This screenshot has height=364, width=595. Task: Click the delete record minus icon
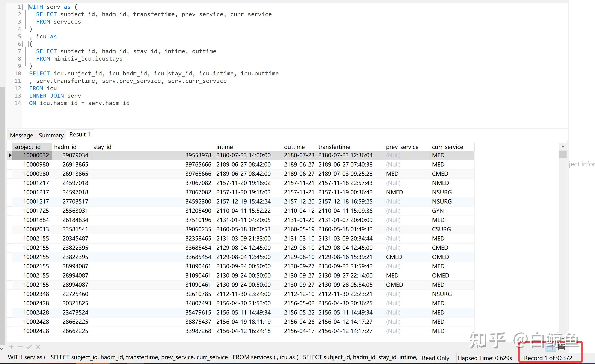point(20,347)
